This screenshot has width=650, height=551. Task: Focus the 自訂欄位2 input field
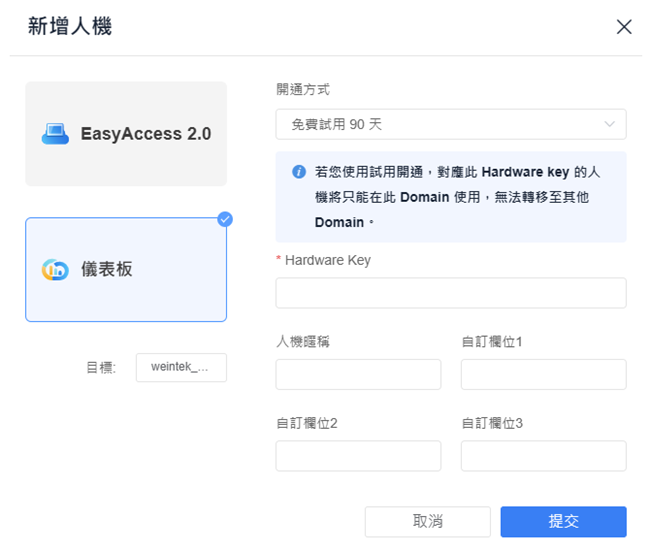[359, 456]
